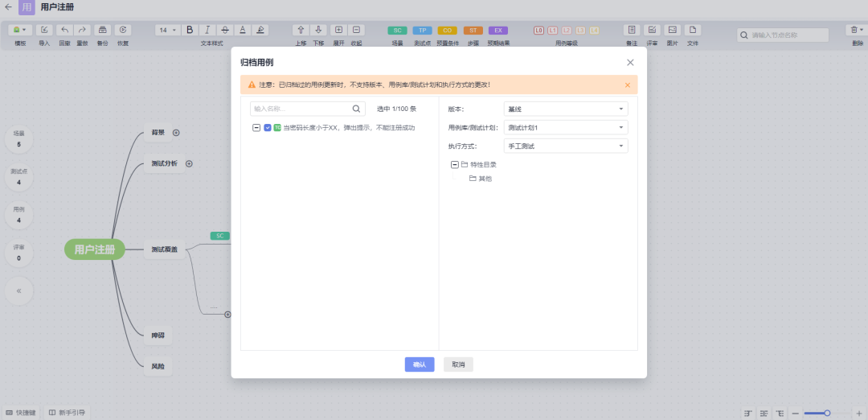Go back with the top-left arrow
The width and height of the screenshot is (868, 420).
point(8,7)
